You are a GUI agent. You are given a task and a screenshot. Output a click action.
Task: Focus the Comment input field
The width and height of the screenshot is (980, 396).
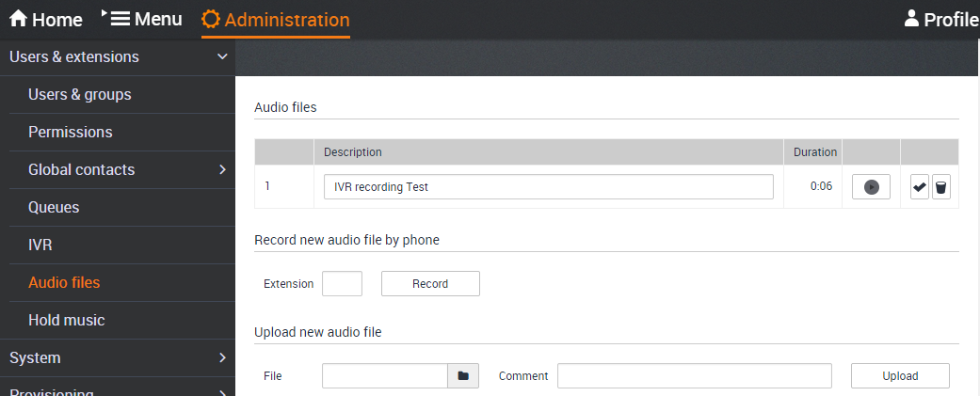click(695, 376)
